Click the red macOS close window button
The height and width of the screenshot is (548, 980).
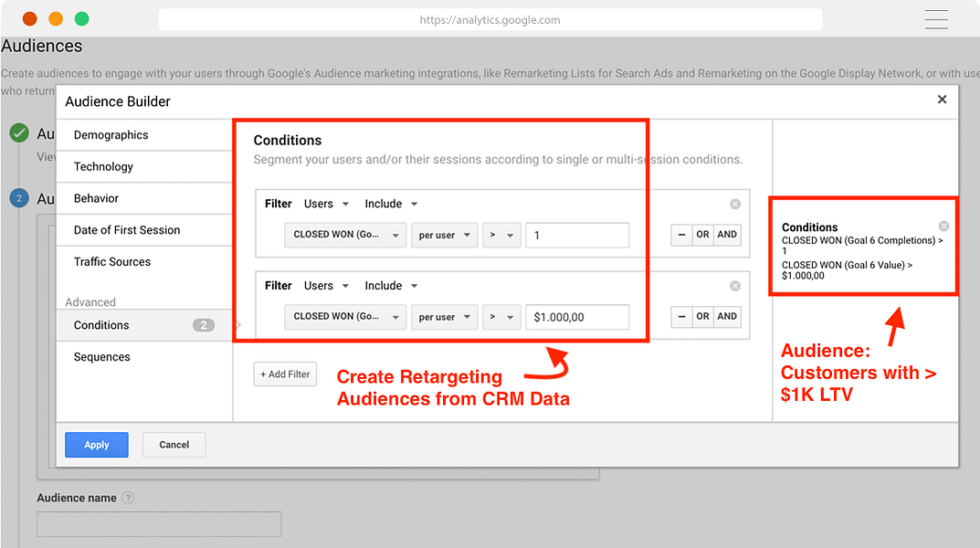29,19
